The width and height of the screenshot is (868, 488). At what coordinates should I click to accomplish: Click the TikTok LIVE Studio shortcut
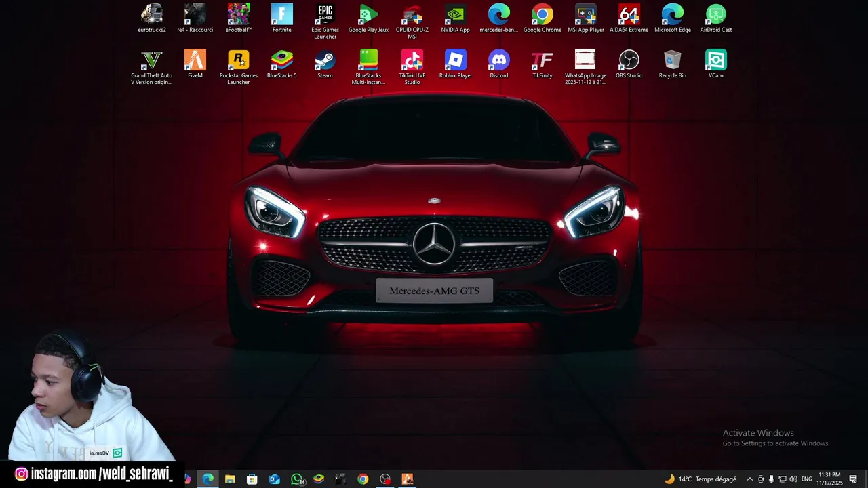pos(412,67)
